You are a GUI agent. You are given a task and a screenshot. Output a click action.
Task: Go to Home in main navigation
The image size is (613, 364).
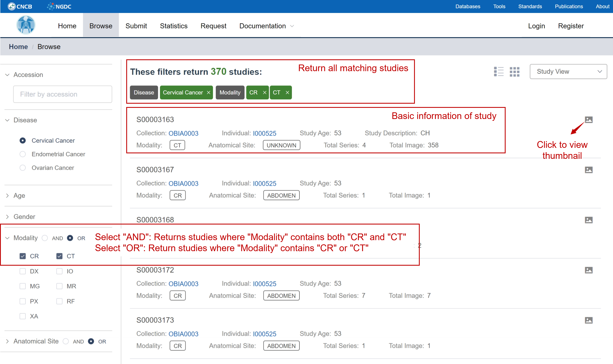click(x=67, y=26)
